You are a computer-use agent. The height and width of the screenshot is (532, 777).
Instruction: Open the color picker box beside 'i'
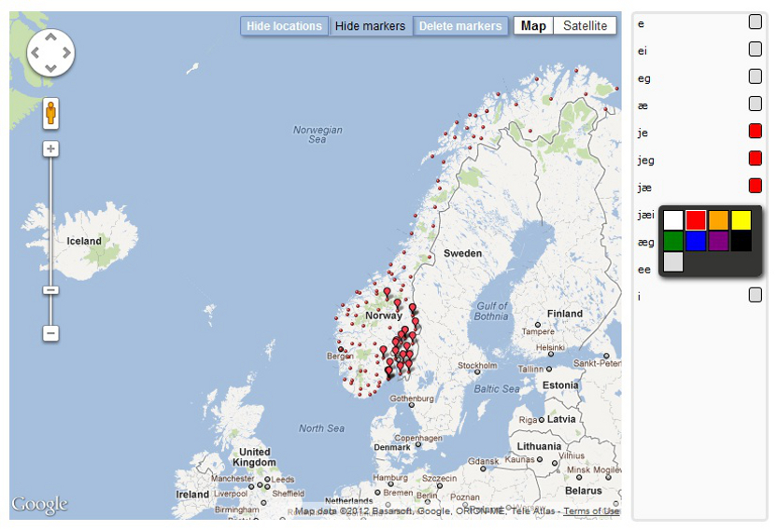pyautogui.click(x=755, y=296)
